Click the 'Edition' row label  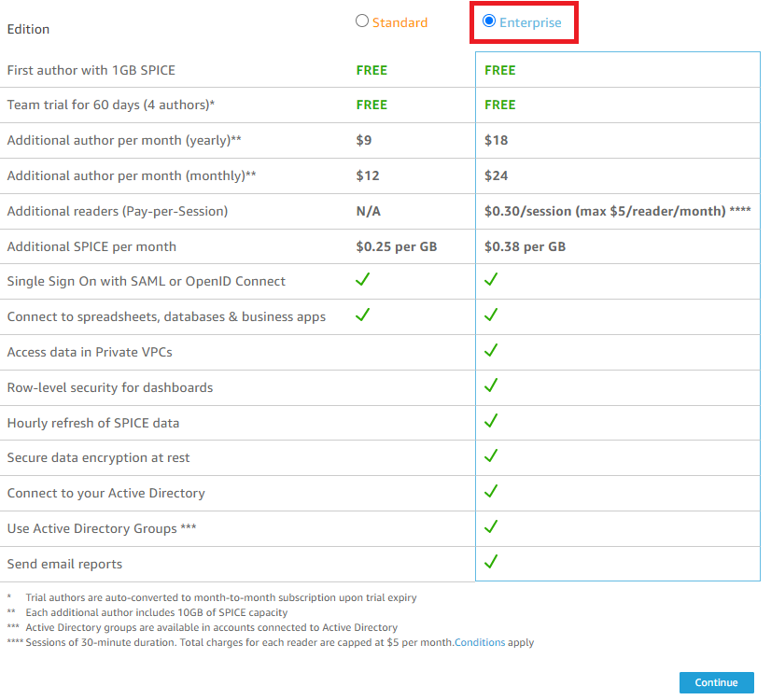pos(28,29)
